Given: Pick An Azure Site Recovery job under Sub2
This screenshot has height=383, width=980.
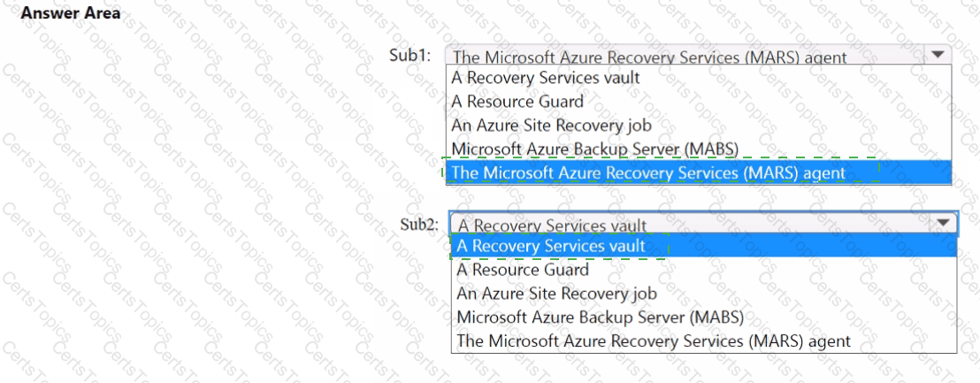Looking at the screenshot, I should click(x=556, y=293).
